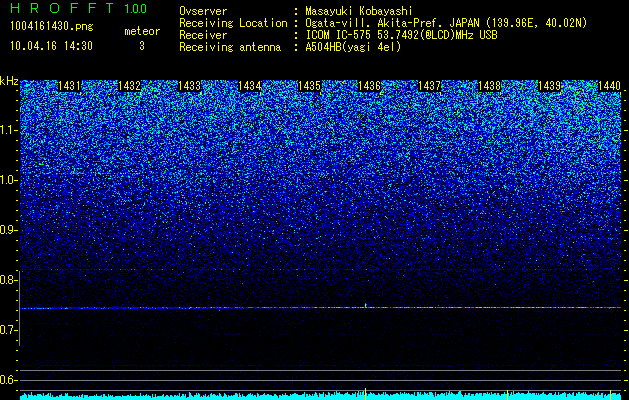The height and width of the screenshot is (400, 629).
Task: Click the 1432 time marker
Action: point(129,86)
